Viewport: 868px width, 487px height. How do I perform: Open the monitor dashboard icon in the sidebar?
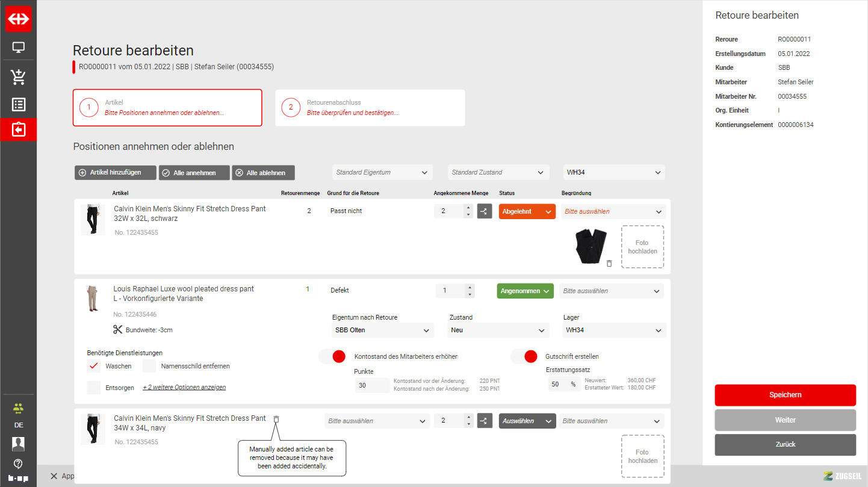click(x=19, y=48)
